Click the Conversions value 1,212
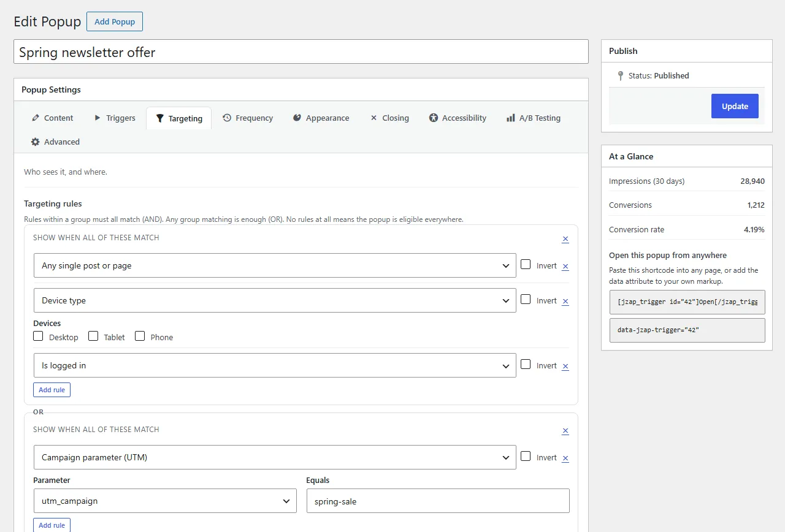Viewport: 785px width, 532px height. pyautogui.click(x=756, y=205)
